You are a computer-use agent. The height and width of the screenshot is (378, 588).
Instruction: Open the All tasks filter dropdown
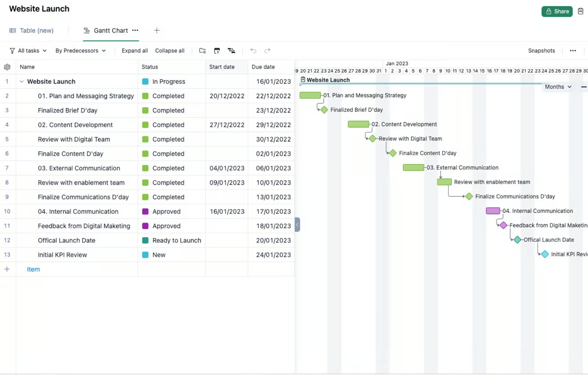[x=28, y=51]
